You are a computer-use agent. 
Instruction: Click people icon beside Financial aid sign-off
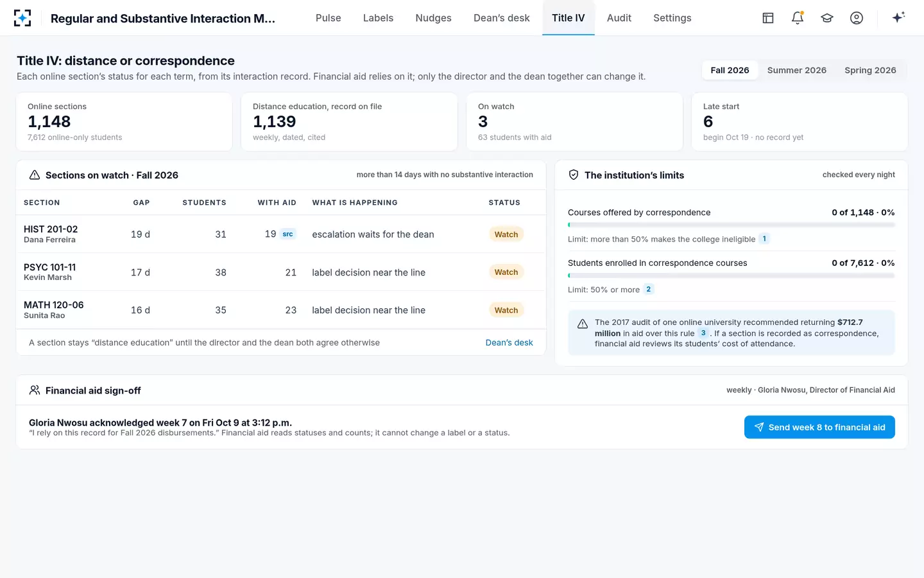35,390
